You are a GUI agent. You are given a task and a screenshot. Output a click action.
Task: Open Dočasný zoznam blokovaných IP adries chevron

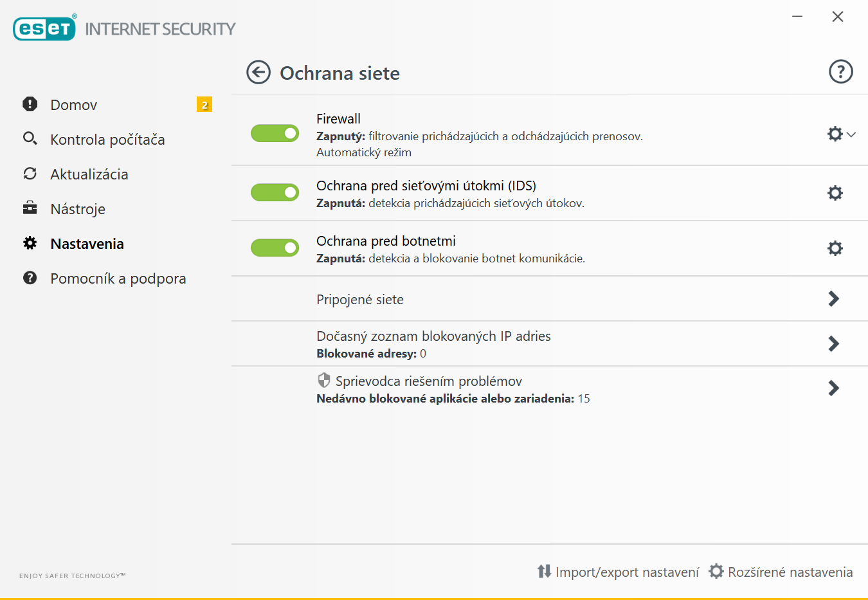(833, 343)
